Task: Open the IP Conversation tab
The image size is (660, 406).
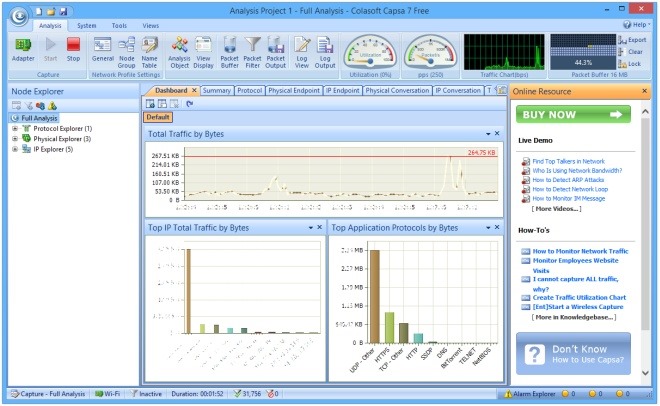Action: (x=458, y=90)
